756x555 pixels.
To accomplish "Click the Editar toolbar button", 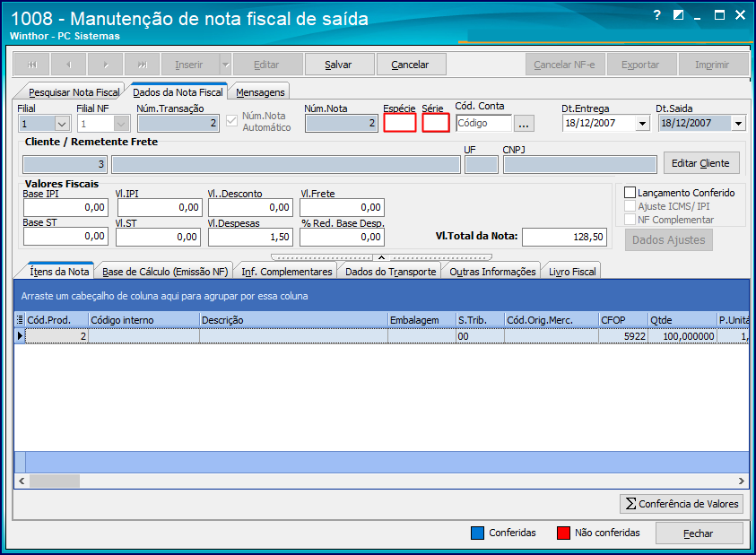I will 267,65.
